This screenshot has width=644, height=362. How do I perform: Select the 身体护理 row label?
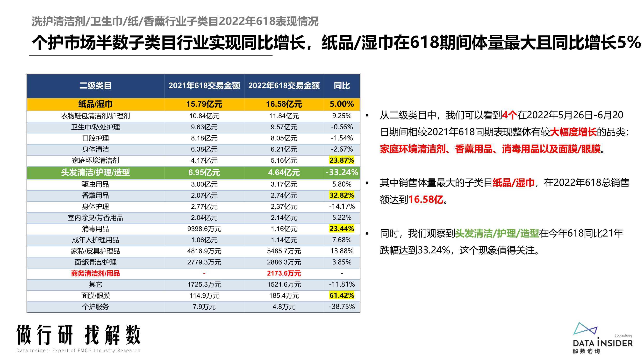95,207
